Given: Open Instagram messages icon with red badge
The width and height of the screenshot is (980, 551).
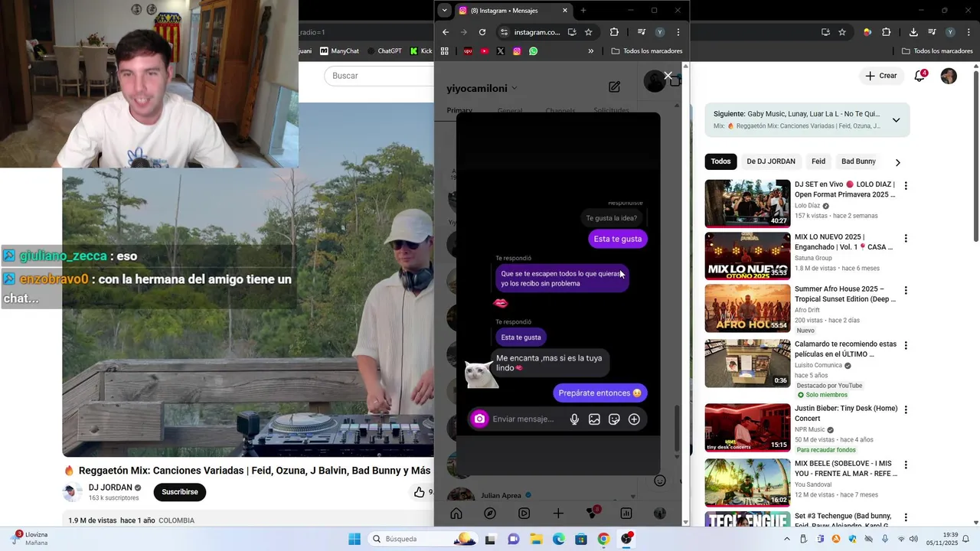Looking at the screenshot, I should 592,513.
